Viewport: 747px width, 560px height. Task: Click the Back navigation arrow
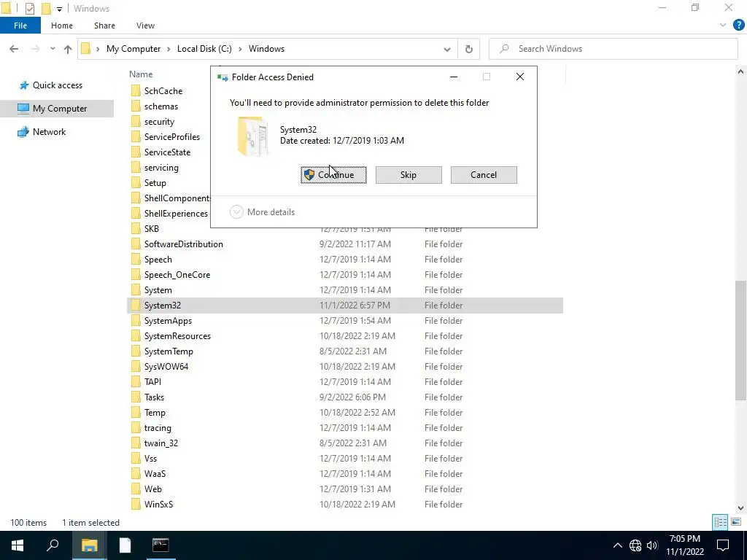click(x=14, y=49)
